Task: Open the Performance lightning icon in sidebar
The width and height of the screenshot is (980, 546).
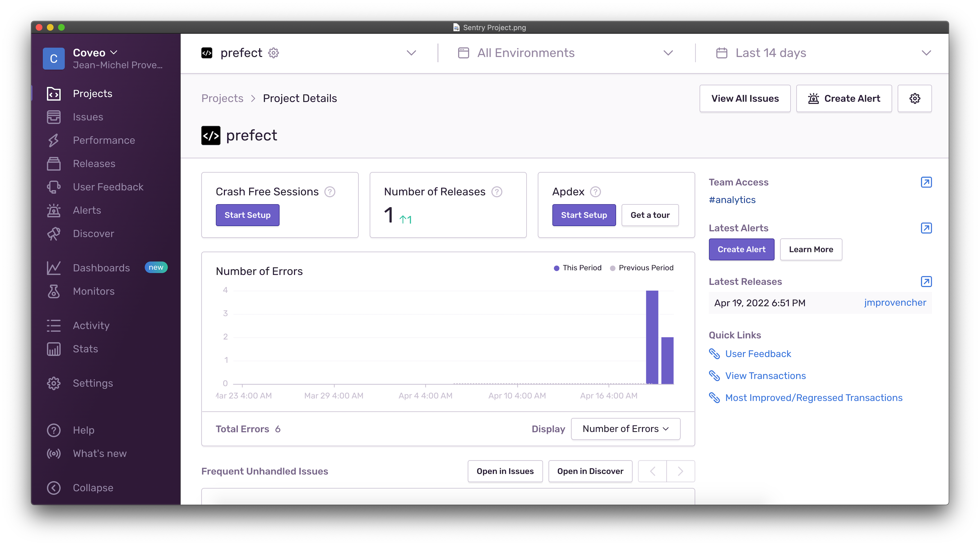Action: click(x=54, y=140)
